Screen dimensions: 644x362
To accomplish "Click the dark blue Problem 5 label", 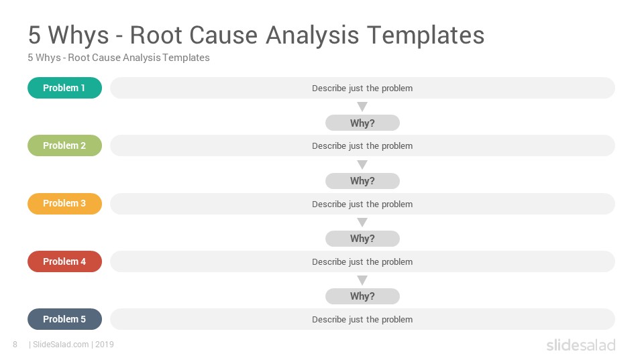I will point(64,319).
